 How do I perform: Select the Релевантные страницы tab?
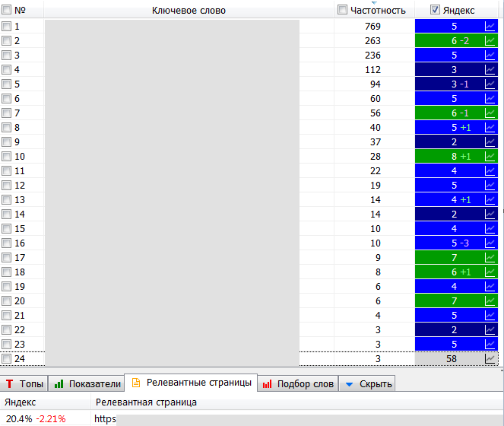click(x=191, y=383)
